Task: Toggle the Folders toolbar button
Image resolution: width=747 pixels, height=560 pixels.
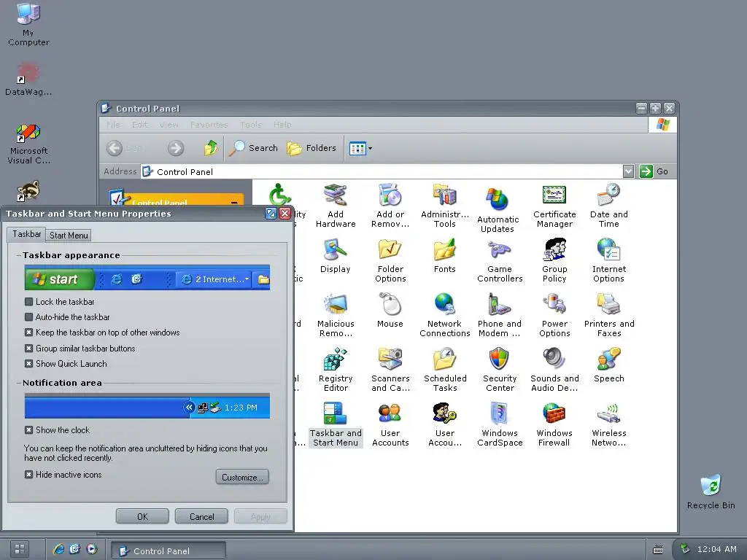Action: pos(311,148)
